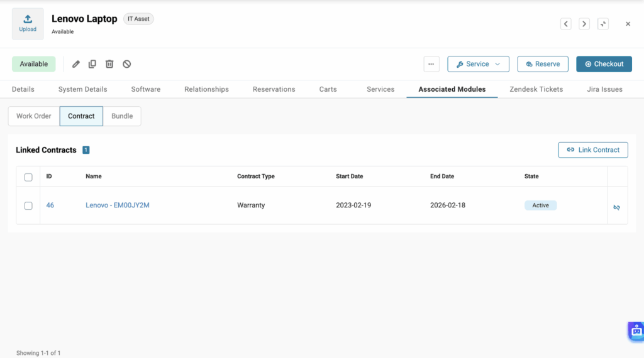
Task: Click the Active state badge
Action: (x=540, y=205)
